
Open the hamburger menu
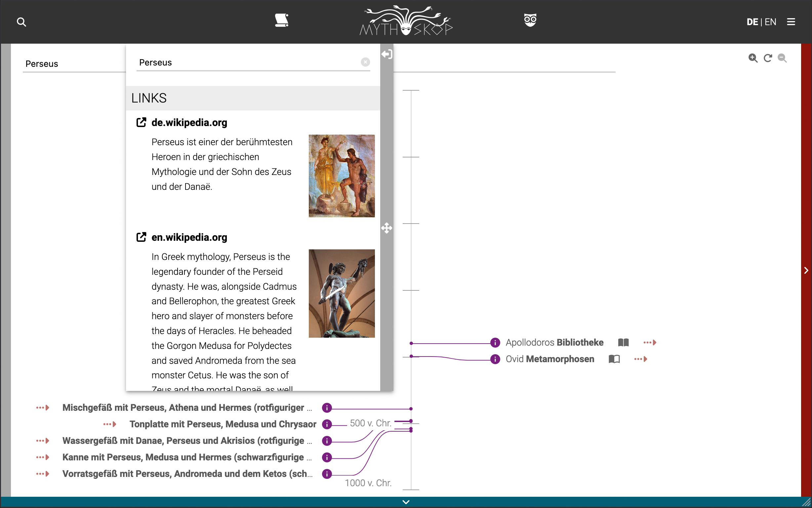click(791, 22)
